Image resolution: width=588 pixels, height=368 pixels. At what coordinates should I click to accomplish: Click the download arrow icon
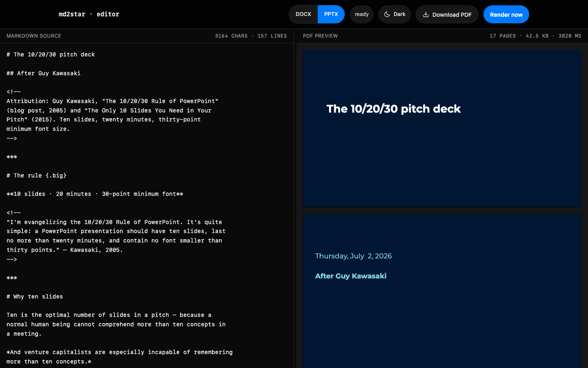(426, 14)
